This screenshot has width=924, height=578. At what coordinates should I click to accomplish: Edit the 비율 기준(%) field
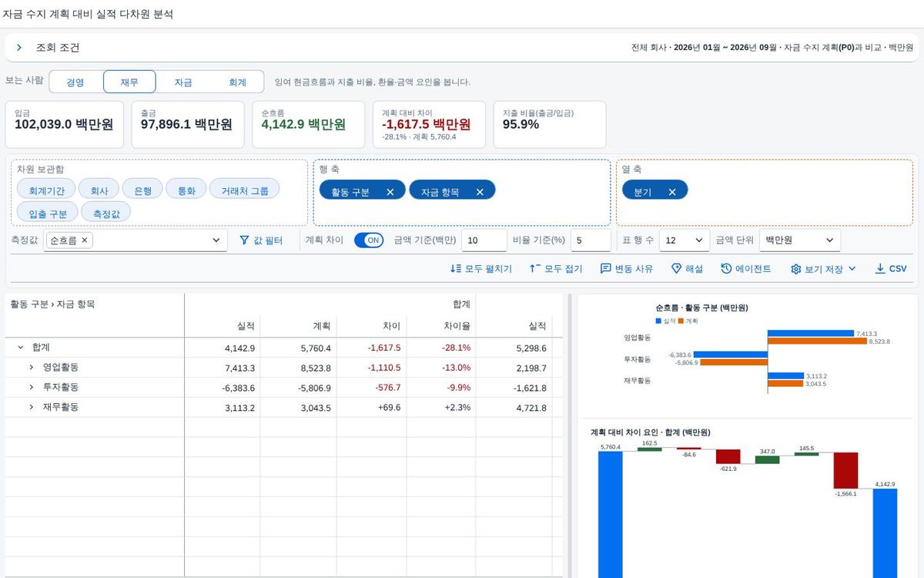[591, 240]
